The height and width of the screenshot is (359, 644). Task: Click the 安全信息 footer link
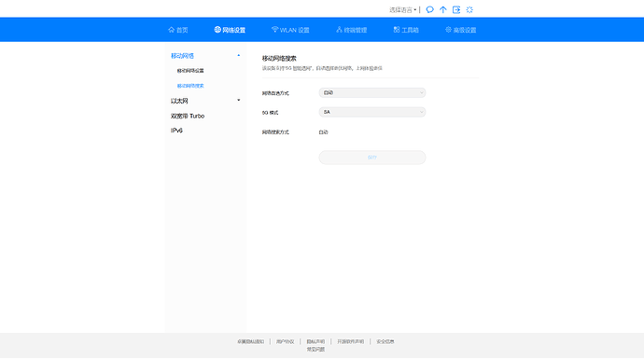[385, 341]
